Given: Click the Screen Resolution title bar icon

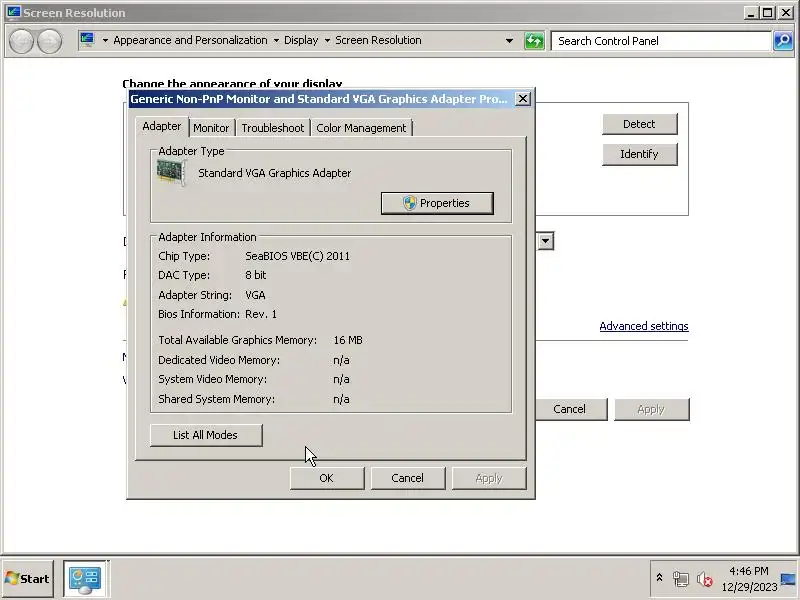Looking at the screenshot, I should [x=13, y=12].
